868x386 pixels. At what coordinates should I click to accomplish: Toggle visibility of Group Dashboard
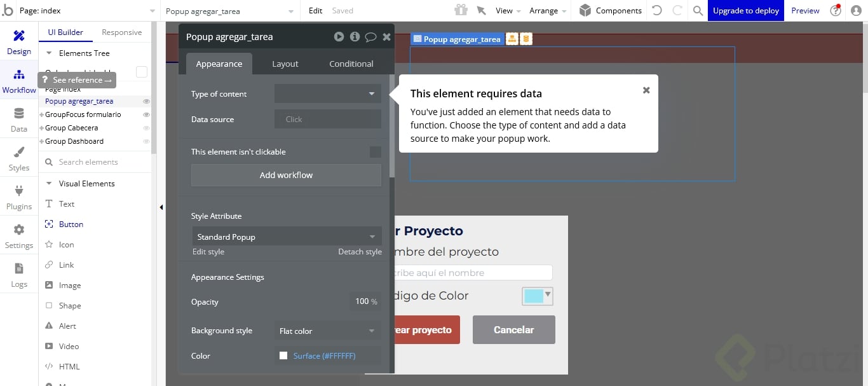coord(146,141)
